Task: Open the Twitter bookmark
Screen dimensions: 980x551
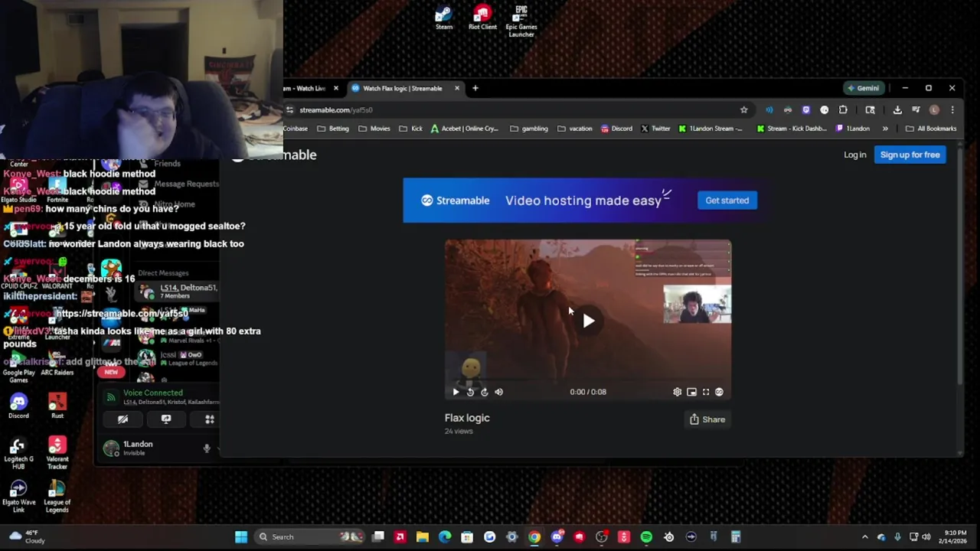Action: coord(655,129)
